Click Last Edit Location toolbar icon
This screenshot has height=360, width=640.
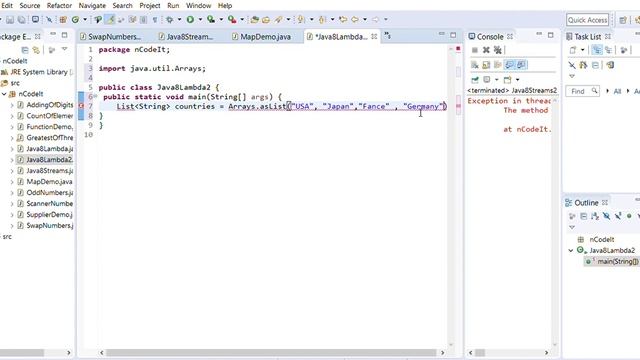pos(343,19)
